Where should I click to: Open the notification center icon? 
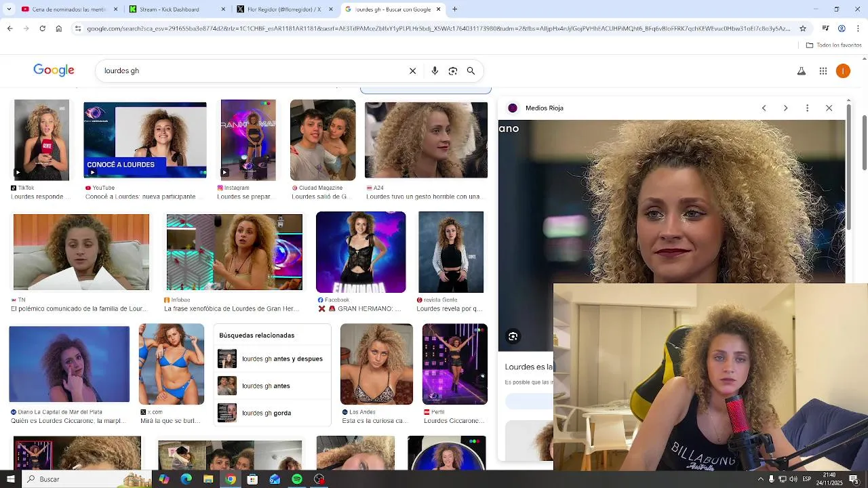click(x=853, y=479)
